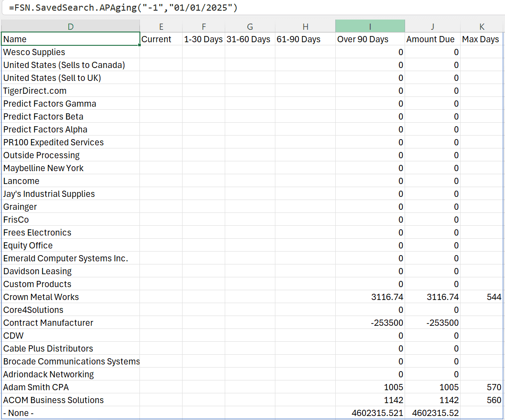Select the FrisCo cell
Screen dimensions: 505x420
(71, 220)
